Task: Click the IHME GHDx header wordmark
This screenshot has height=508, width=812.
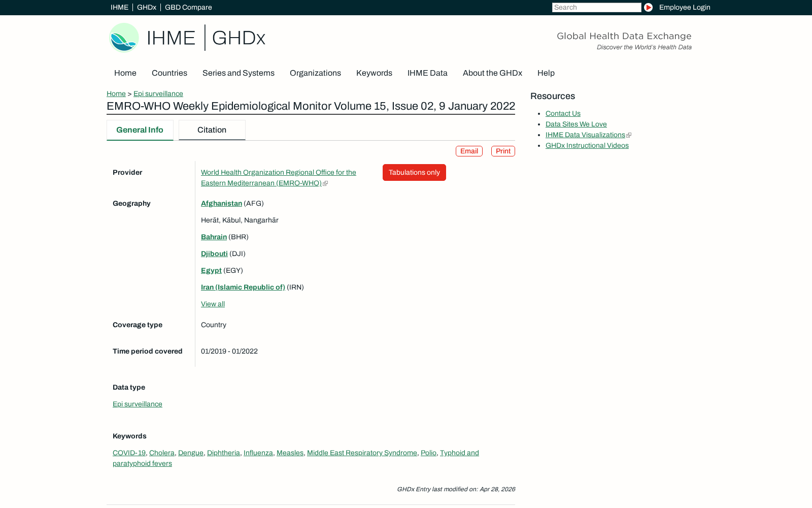Action: pyautogui.click(x=206, y=38)
